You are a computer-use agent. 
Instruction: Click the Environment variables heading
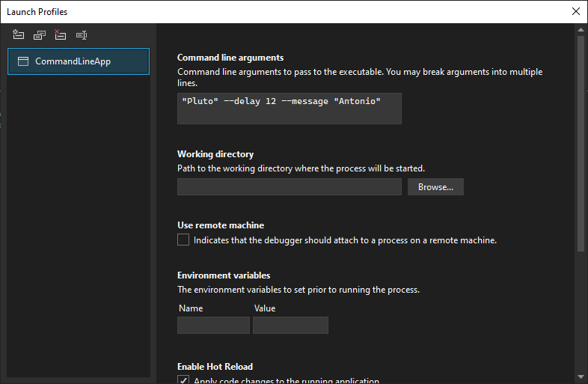tap(224, 275)
